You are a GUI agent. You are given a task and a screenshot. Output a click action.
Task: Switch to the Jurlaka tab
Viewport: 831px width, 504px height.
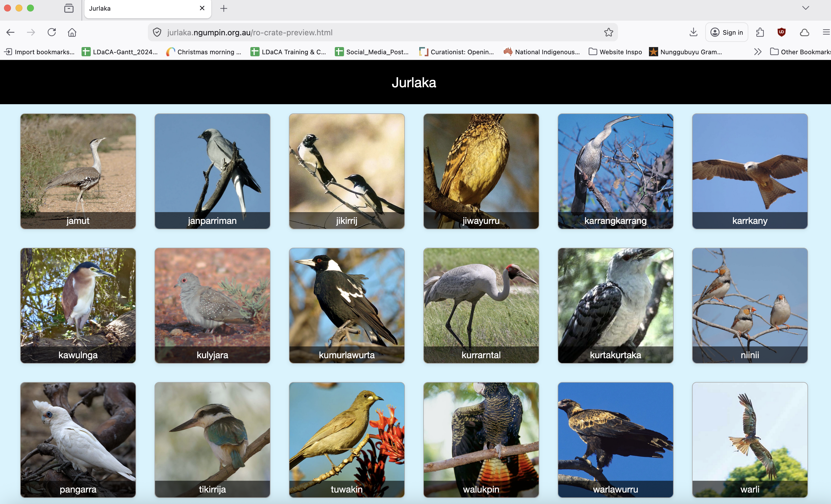[135, 8]
